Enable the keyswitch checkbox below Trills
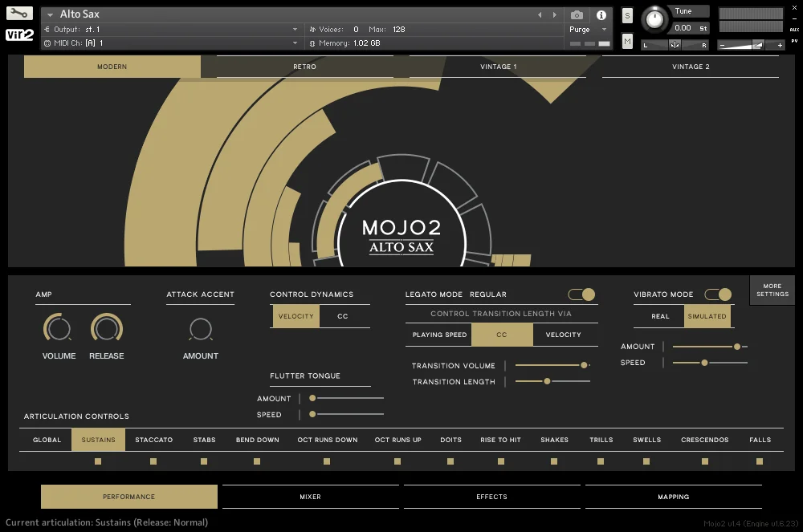The height and width of the screenshot is (532, 803). 601,461
